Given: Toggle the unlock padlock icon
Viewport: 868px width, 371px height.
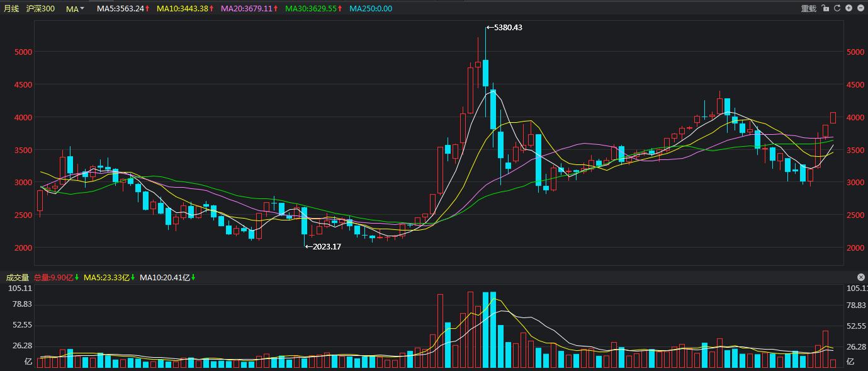Looking at the screenshot, I should [x=825, y=8].
